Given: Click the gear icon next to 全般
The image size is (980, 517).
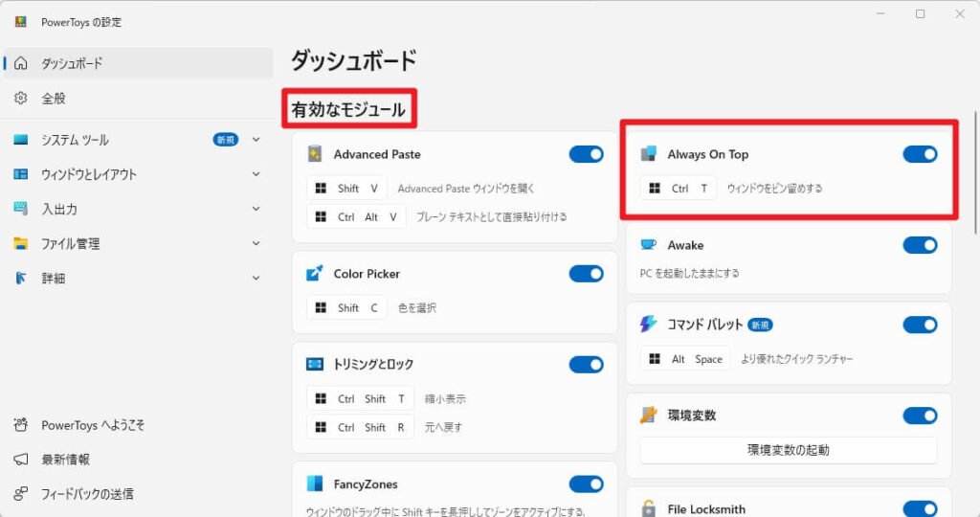Looking at the screenshot, I should [21, 99].
